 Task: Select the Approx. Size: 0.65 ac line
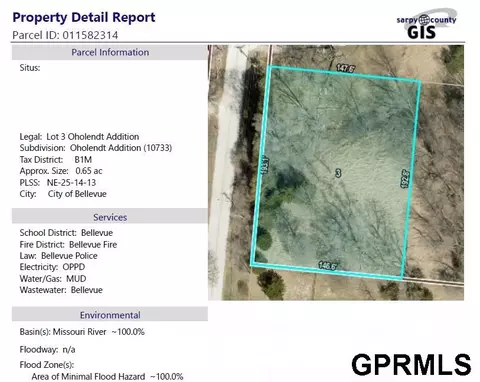[61, 171]
